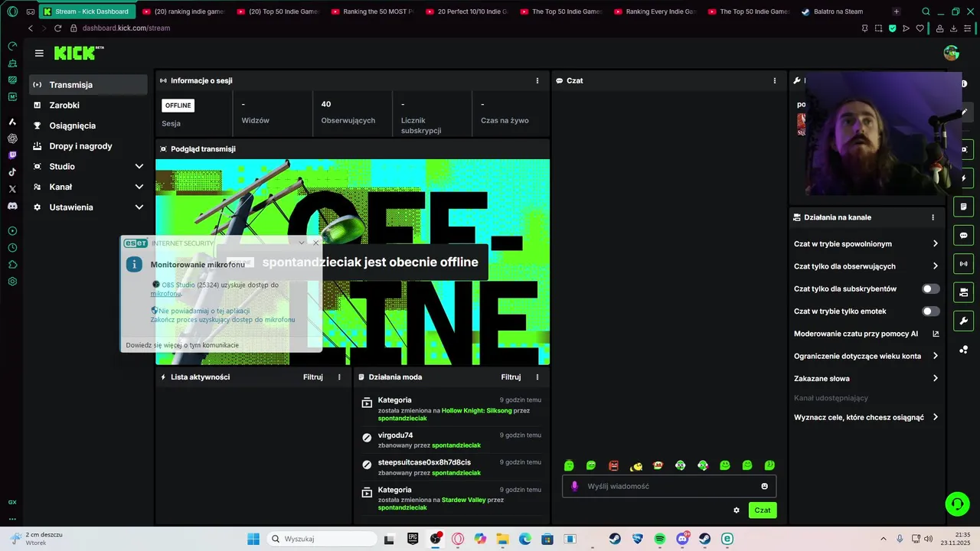
Task: Select Transmisja in the sidebar
Action: click(x=88, y=85)
